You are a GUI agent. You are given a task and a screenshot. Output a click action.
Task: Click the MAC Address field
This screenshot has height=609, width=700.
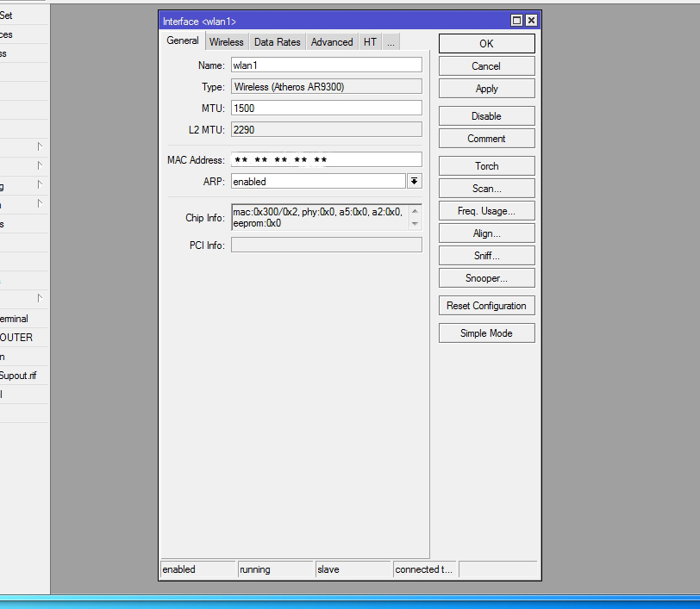327,159
